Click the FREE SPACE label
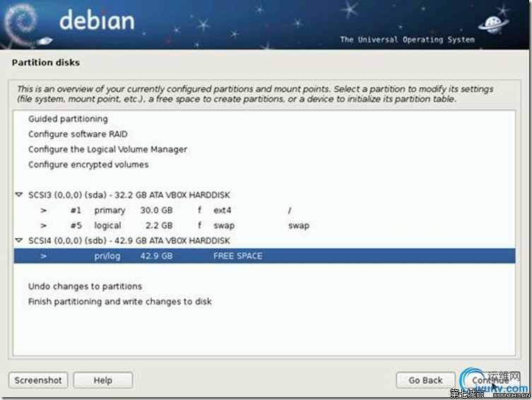 pyautogui.click(x=238, y=256)
